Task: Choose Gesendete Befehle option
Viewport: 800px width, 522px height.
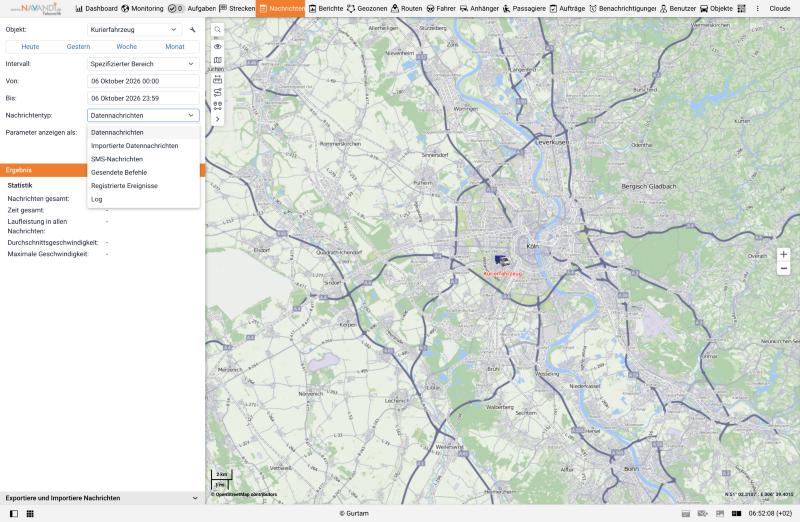Action: pyautogui.click(x=143, y=172)
